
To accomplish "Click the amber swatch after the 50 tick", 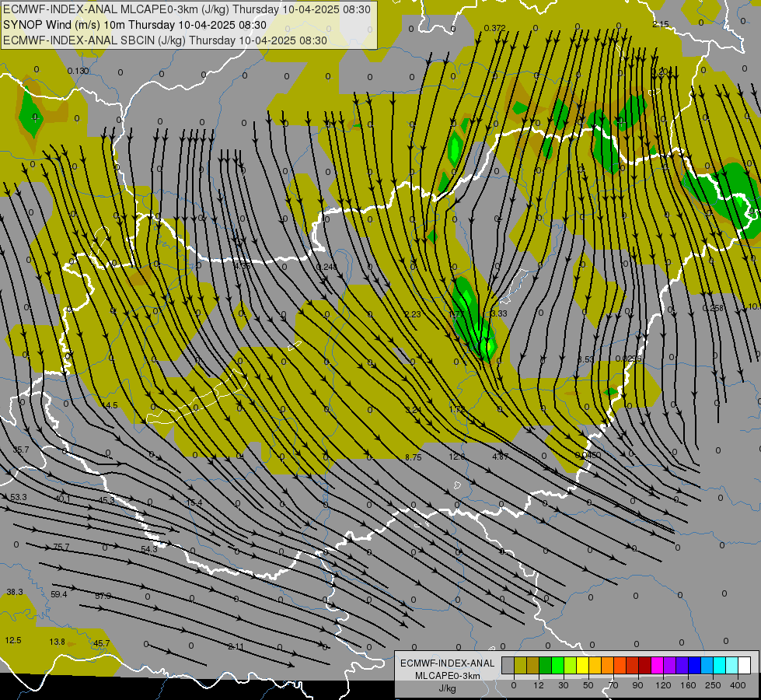I will [595, 665].
